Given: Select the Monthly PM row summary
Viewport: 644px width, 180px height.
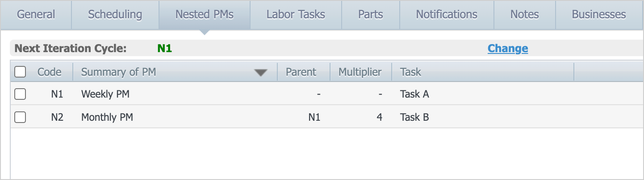Looking at the screenshot, I should tap(107, 117).
